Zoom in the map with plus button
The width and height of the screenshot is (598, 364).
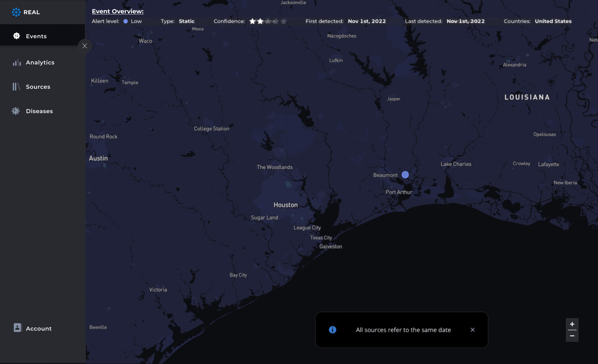tap(572, 324)
